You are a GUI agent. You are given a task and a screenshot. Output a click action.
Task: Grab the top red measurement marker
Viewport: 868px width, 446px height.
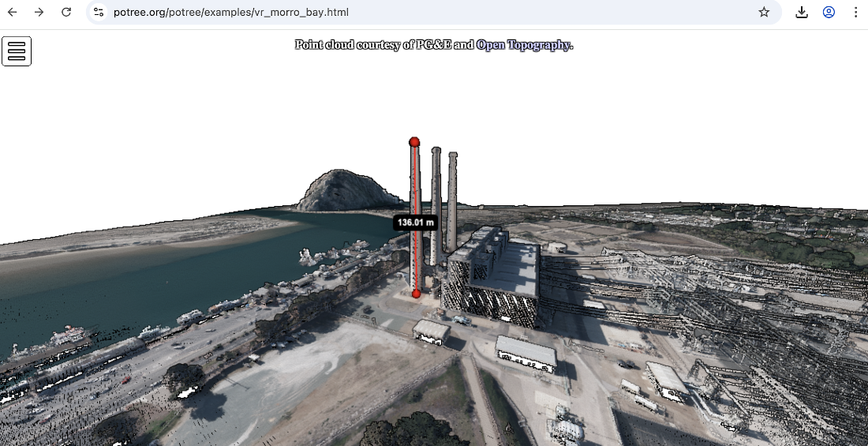(414, 142)
